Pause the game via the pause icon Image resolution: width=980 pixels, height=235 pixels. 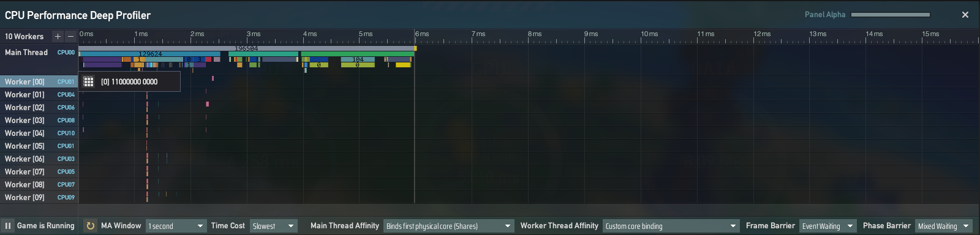[x=8, y=226]
